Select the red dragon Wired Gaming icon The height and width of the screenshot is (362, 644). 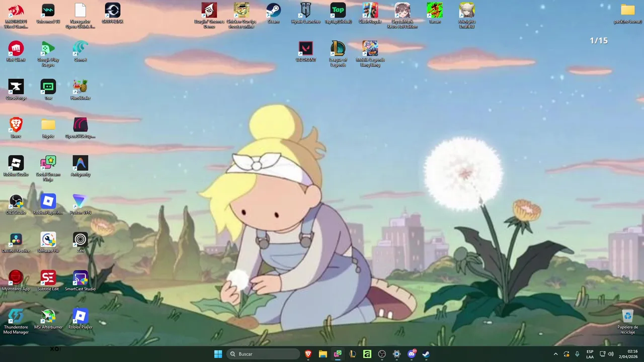pyautogui.click(x=16, y=16)
